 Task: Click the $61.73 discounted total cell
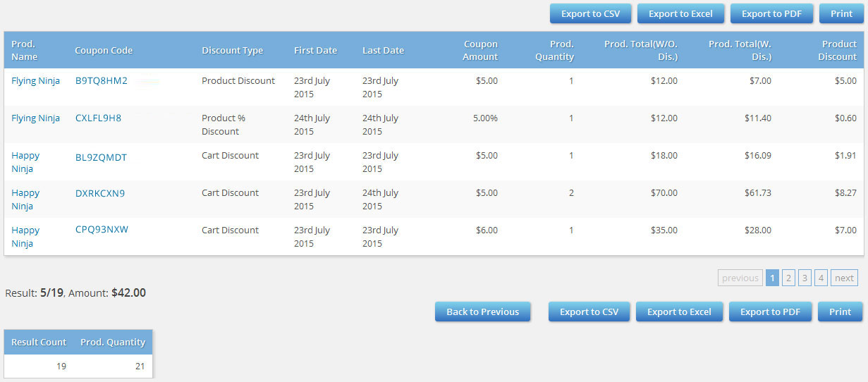click(758, 192)
